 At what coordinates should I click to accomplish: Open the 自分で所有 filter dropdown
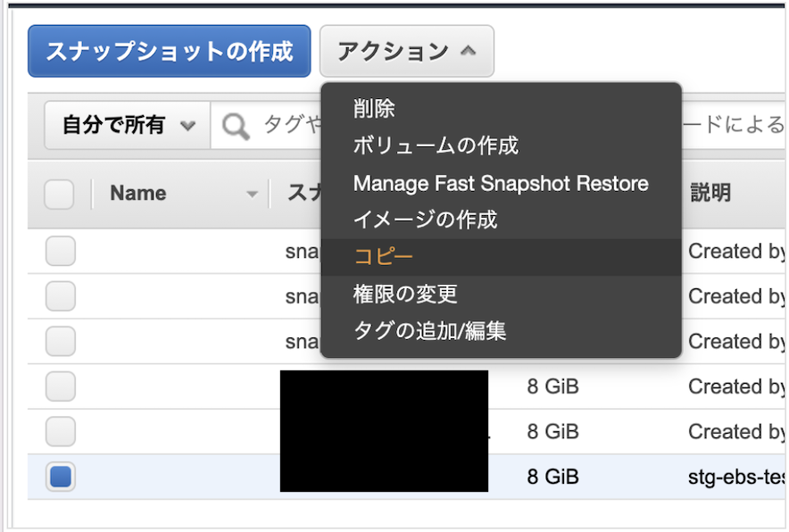(125, 125)
